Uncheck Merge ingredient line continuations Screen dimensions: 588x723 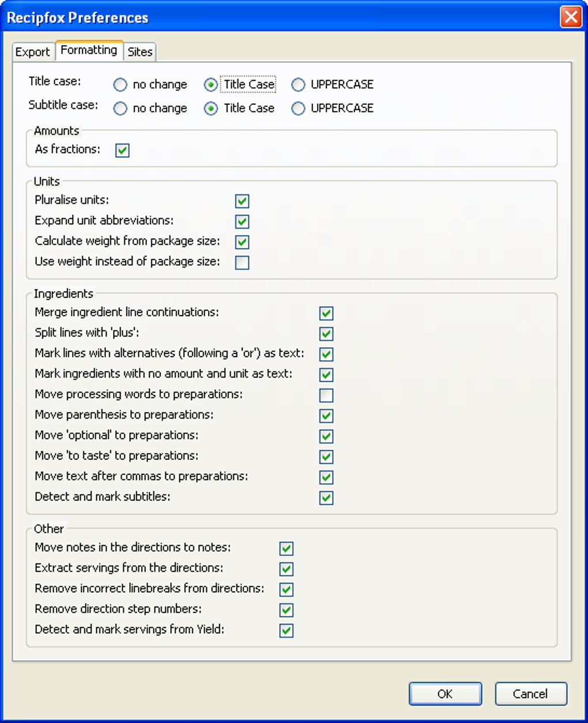(326, 313)
